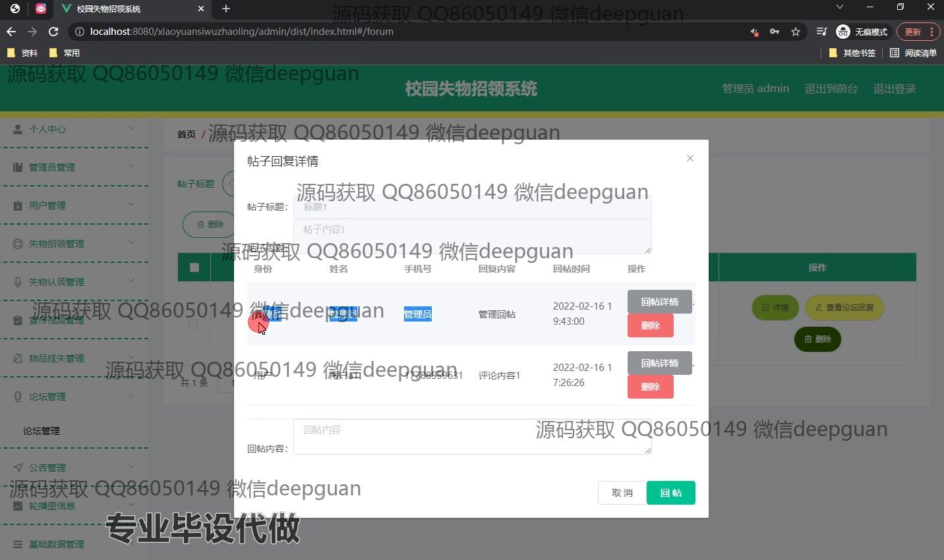Select the 论坛管理 submenu entry
Screen dimensions: 944x560
pyautogui.click(x=41, y=430)
